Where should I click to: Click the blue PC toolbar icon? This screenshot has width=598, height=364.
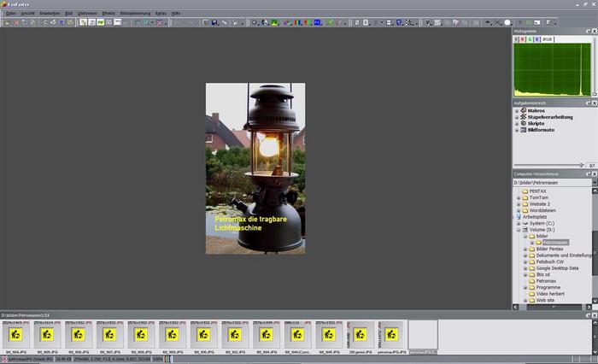pos(317,23)
